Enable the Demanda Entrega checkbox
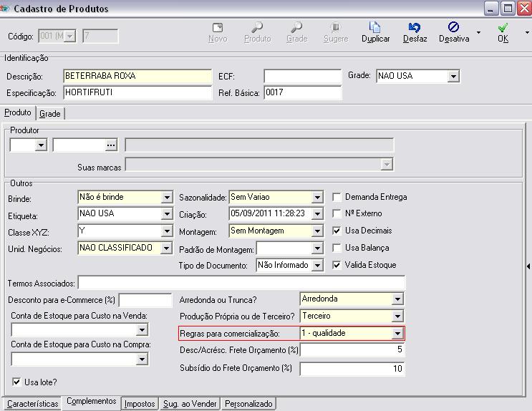Viewport: 532px width, 411px height. click(x=338, y=197)
